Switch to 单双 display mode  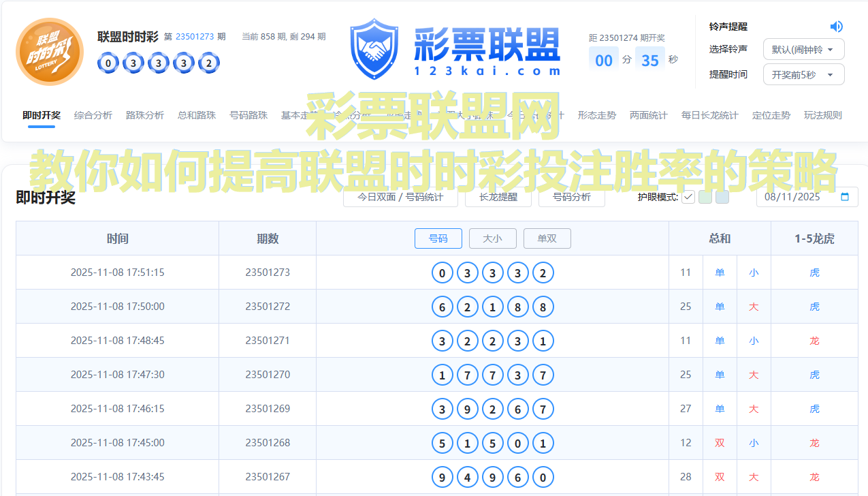pyautogui.click(x=547, y=238)
